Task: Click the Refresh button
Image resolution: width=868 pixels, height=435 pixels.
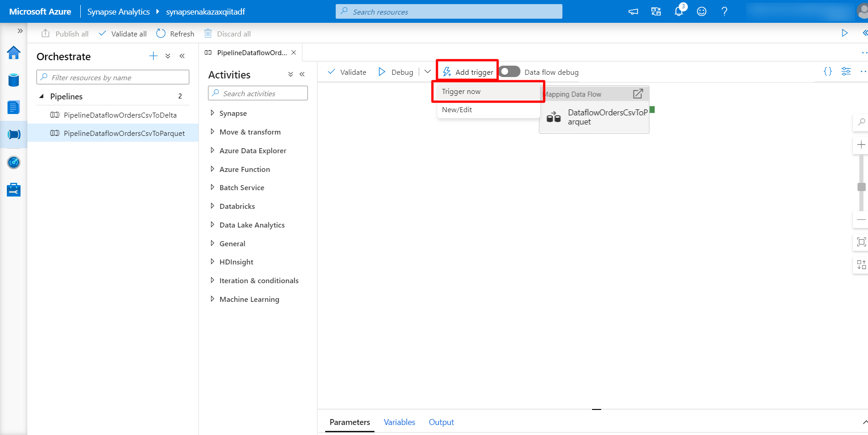Action: click(176, 34)
